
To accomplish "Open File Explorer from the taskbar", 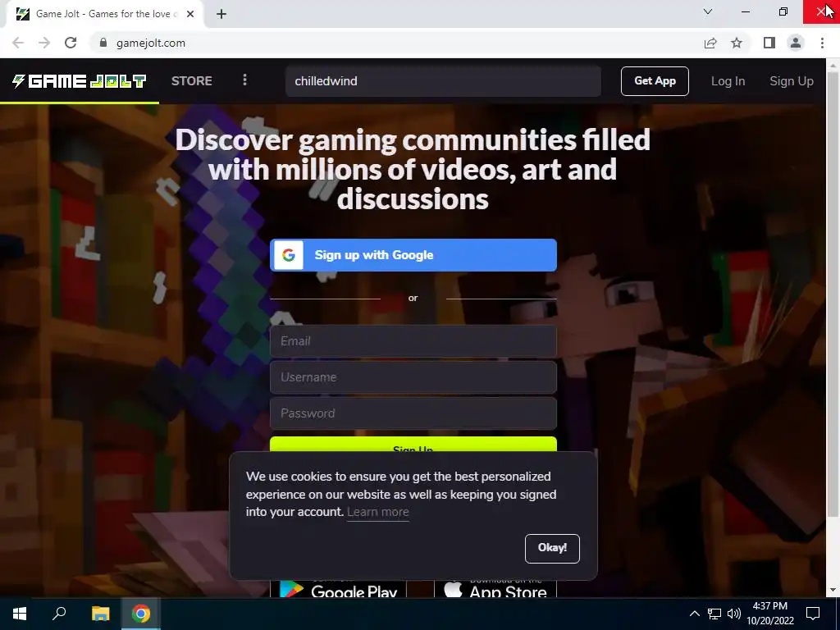I will [100, 614].
